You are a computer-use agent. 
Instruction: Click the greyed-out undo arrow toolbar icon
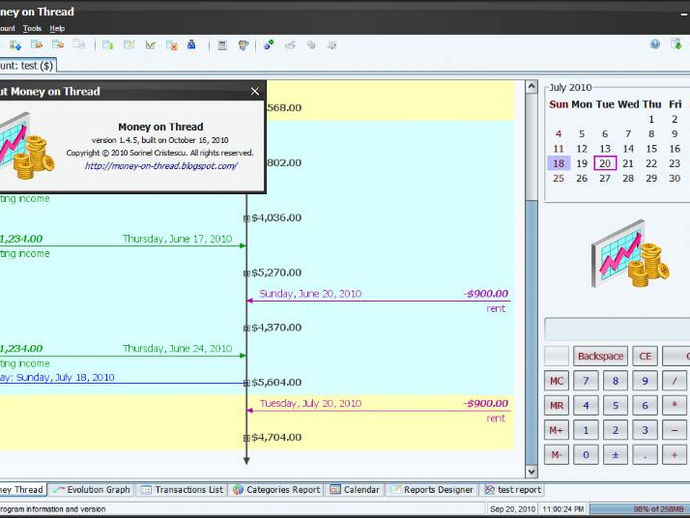(290, 45)
